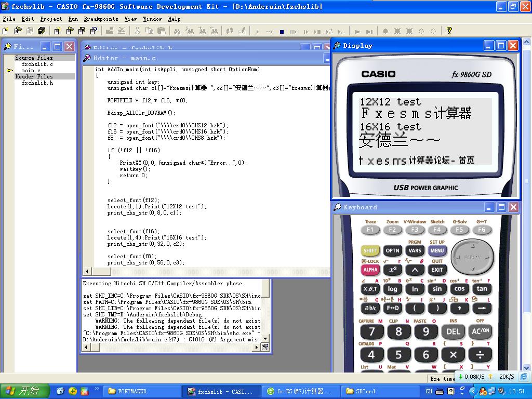This screenshot has height=399, width=532.
Task: Click the cos emulator key
Action: [x=459, y=289]
